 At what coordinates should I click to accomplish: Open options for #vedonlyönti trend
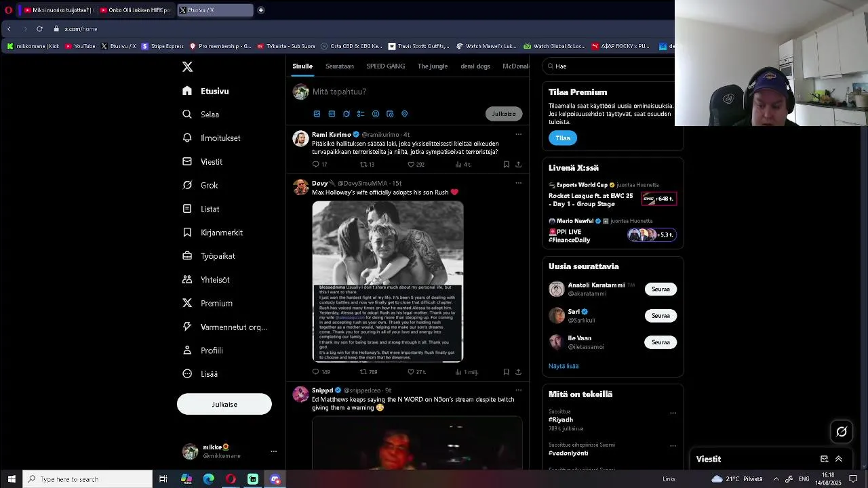click(673, 446)
